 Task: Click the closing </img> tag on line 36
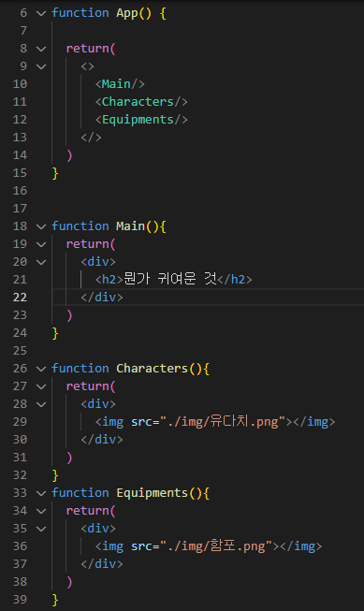point(301,546)
